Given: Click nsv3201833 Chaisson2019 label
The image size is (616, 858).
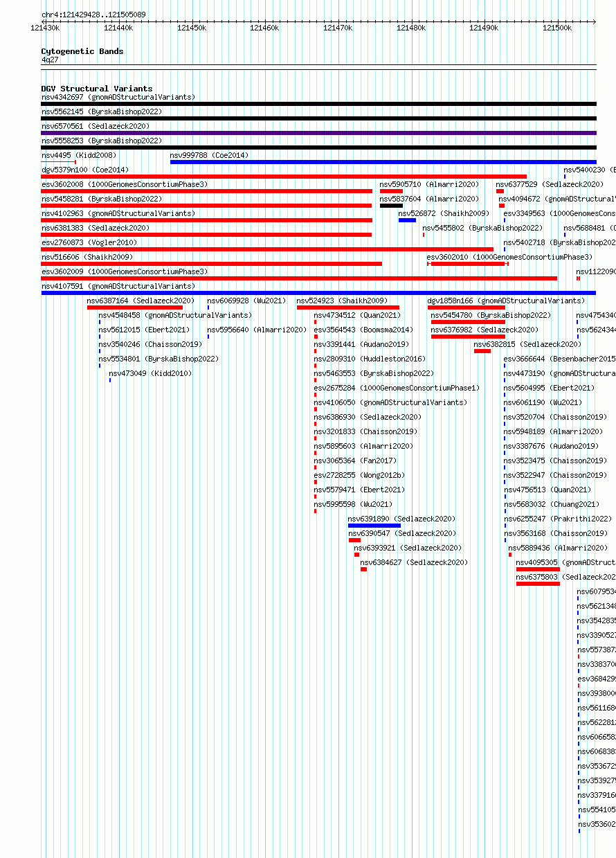Looking at the screenshot, I should (365, 431).
